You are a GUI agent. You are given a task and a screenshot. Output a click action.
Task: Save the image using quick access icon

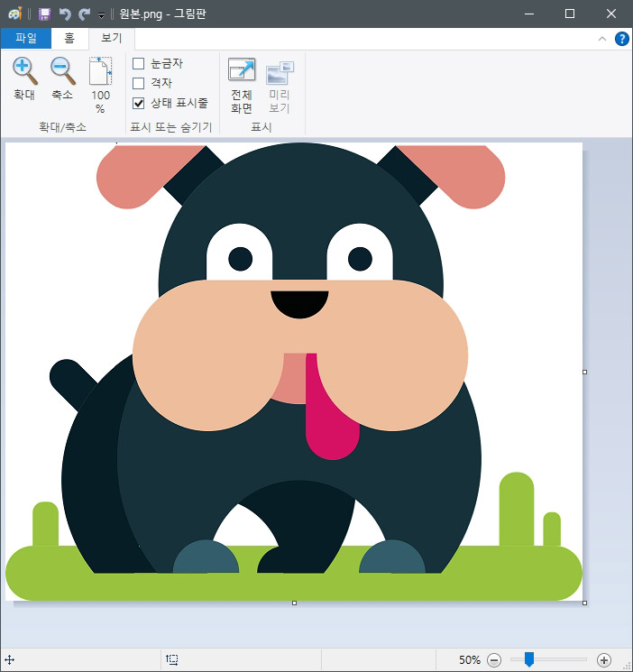pos(44,14)
